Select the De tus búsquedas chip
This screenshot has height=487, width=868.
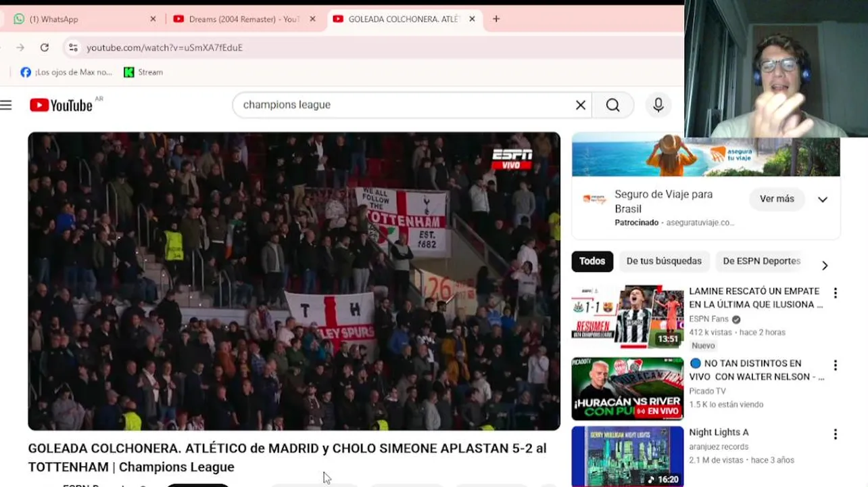click(664, 261)
